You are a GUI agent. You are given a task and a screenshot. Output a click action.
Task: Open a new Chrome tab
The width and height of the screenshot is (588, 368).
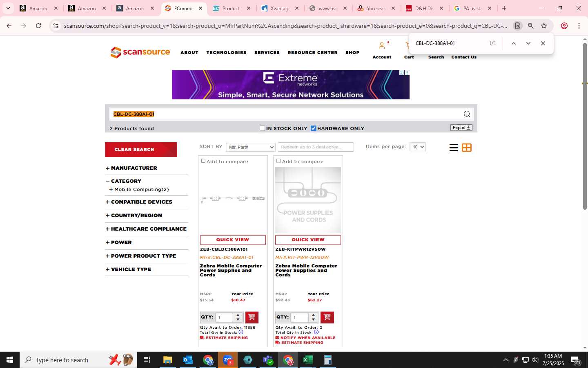(504, 8)
